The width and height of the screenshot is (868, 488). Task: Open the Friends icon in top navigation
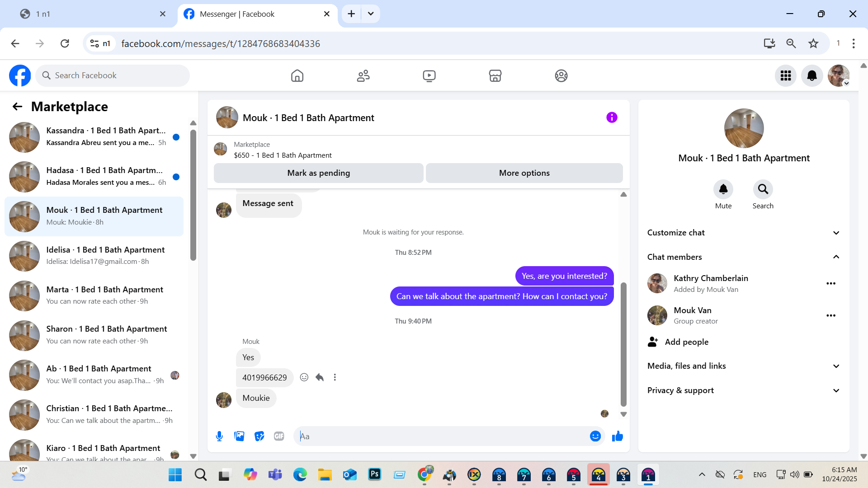click(363, 75)
